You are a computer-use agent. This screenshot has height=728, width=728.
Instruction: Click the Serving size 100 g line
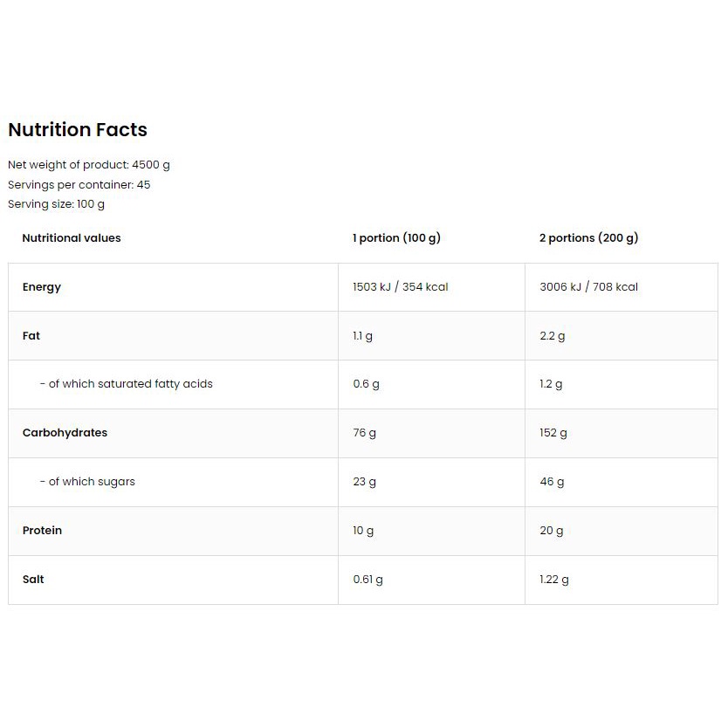coord(56,204)
